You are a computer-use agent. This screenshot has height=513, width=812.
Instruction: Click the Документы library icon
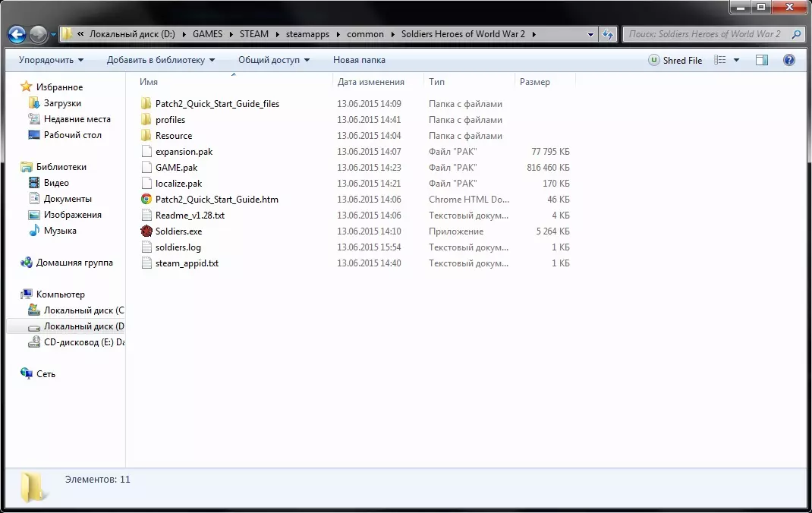(34, 199)
